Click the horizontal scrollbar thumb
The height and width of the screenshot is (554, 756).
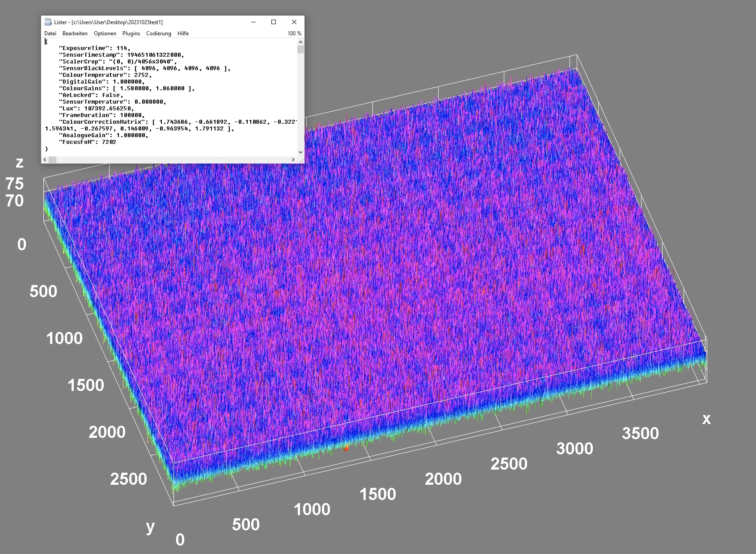click(x=52, y=159)
